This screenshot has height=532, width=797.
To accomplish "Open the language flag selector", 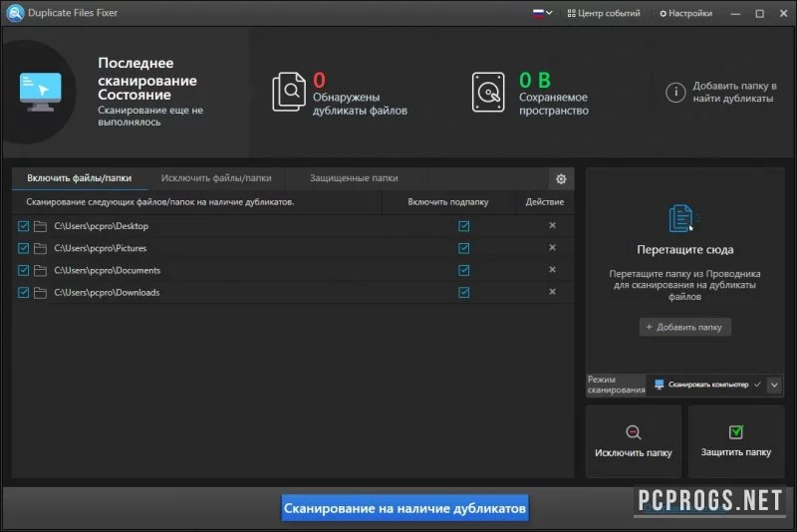I will [542, 13].
